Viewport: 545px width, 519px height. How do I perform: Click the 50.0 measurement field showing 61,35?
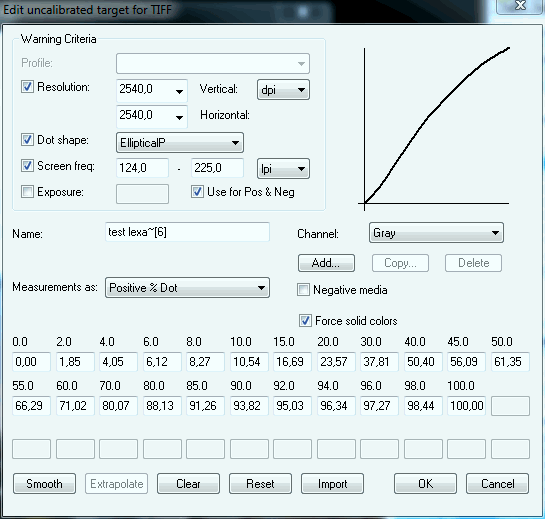point(510,362)
